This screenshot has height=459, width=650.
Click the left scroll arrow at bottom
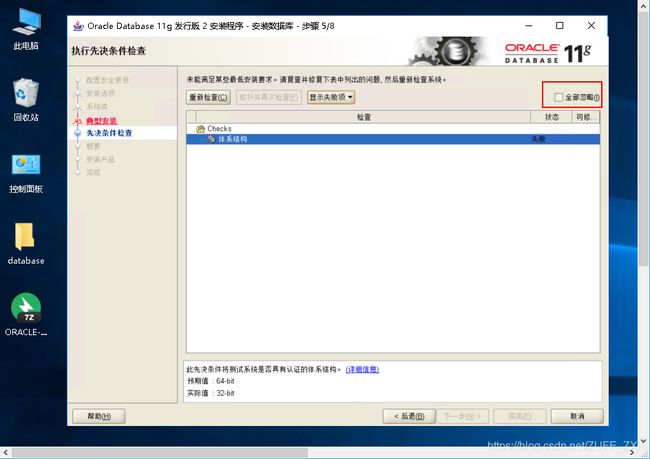(5, 452)
